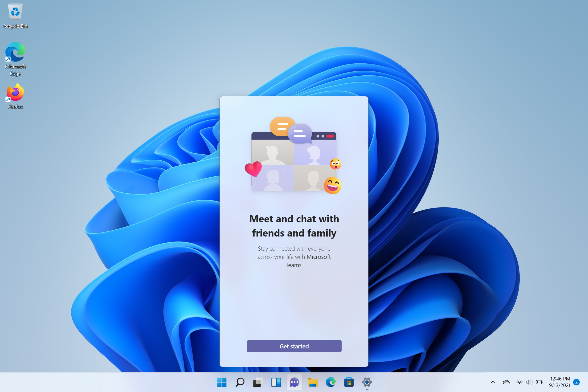588x392 pixels.
Task: Click the Get started button
Action: (x=294, y=346)
